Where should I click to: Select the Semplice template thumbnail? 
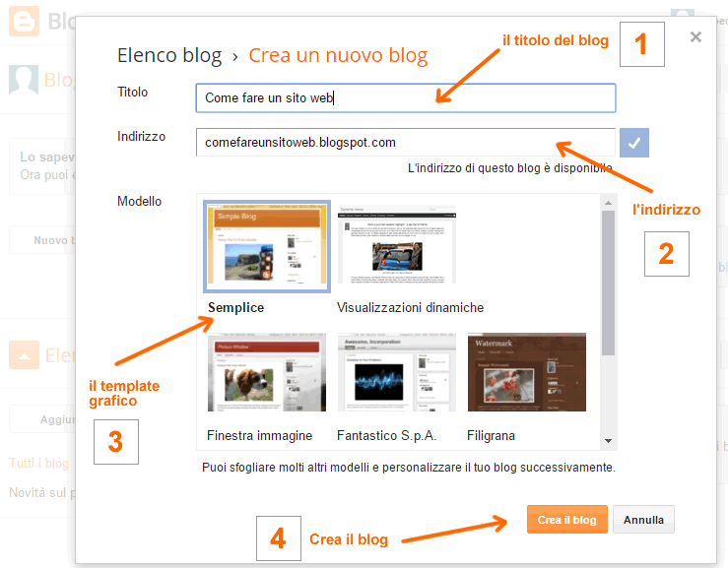(267, 246)
